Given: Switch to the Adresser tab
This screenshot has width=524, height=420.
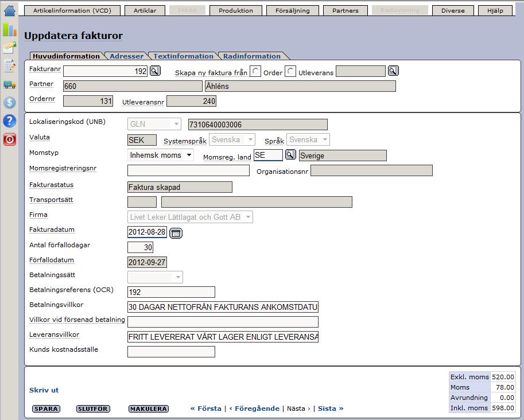Looking at the screenshot, I should click(126, 56).
